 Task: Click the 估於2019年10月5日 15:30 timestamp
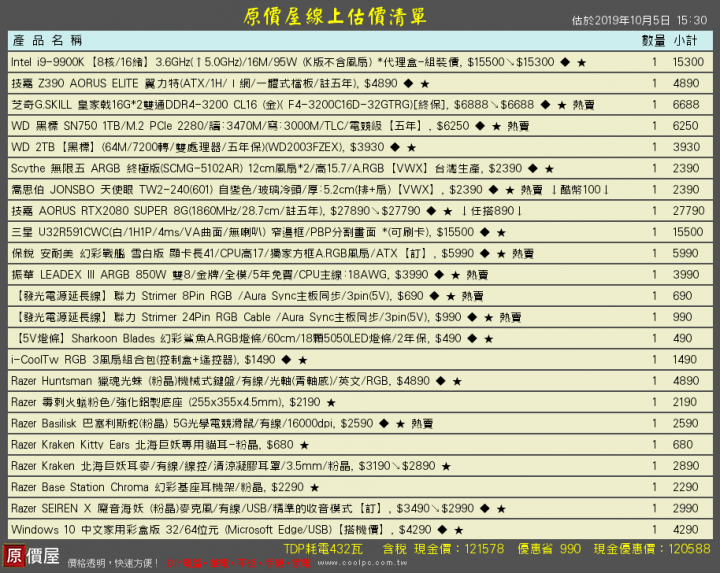point(639,20)
